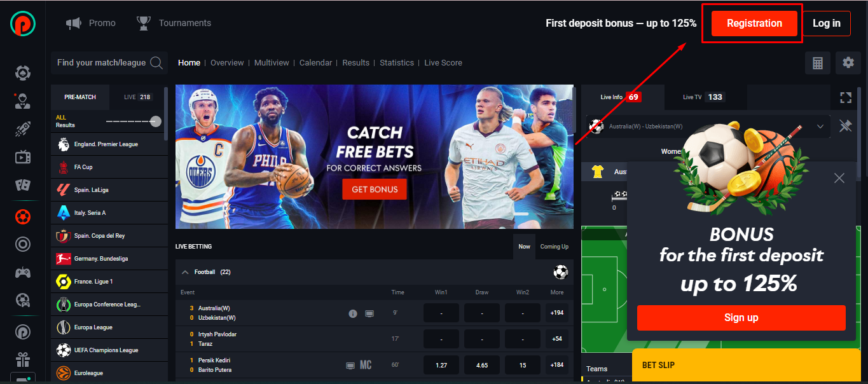The image size is (868, 384).
Task: Toggle the Coming Up live betting view
Action: pyautogui.click(x=555, y=247)
